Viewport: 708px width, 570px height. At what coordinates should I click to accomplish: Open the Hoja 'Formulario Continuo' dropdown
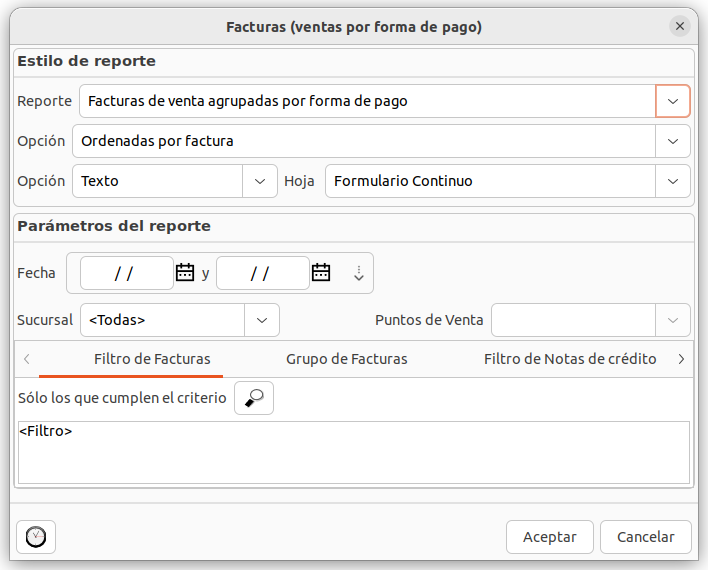673,181
